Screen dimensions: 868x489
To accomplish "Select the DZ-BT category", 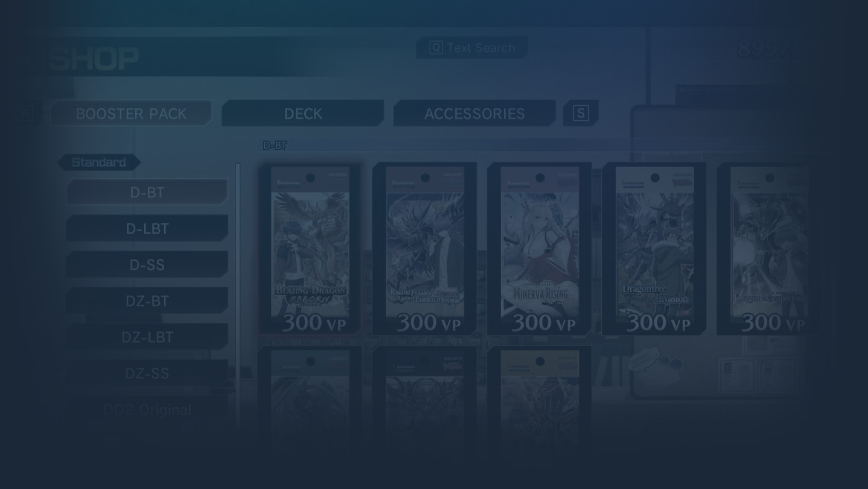I will point(147,301).
